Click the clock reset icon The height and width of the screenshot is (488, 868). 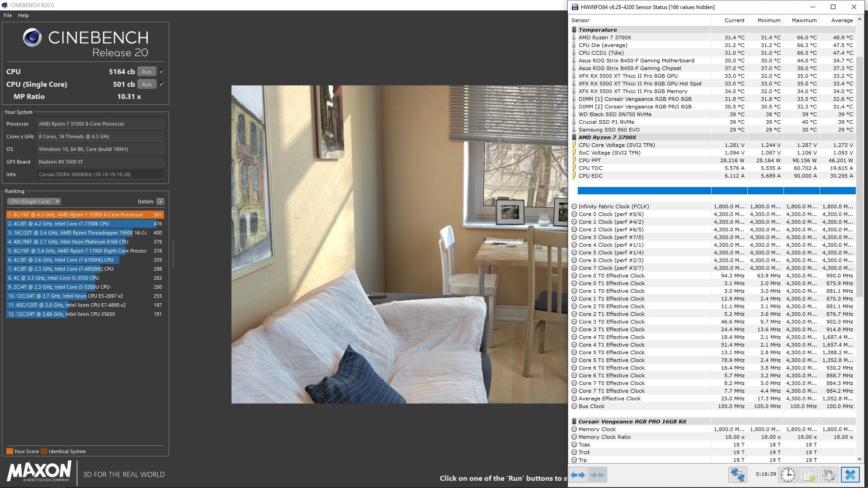click(x=788, y=475)
